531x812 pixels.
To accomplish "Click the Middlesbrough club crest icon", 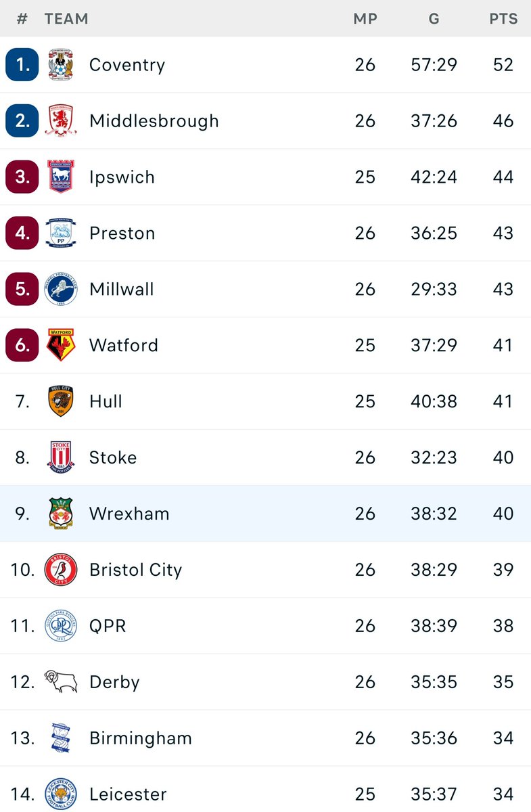I will [x=61, y=121].
